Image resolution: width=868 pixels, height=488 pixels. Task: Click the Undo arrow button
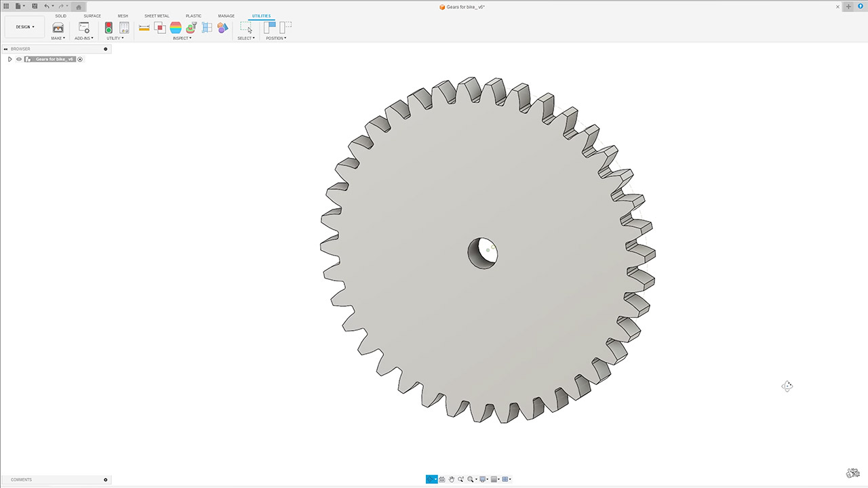tap(47, 6)
